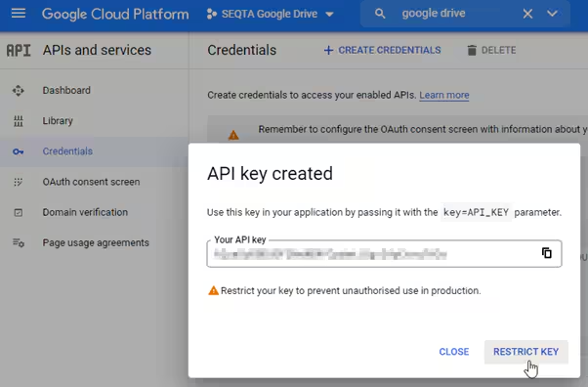The image size is (588, 387).
Task: Open the Dashboard sidebar item
Action: click(x=94, y=91)
